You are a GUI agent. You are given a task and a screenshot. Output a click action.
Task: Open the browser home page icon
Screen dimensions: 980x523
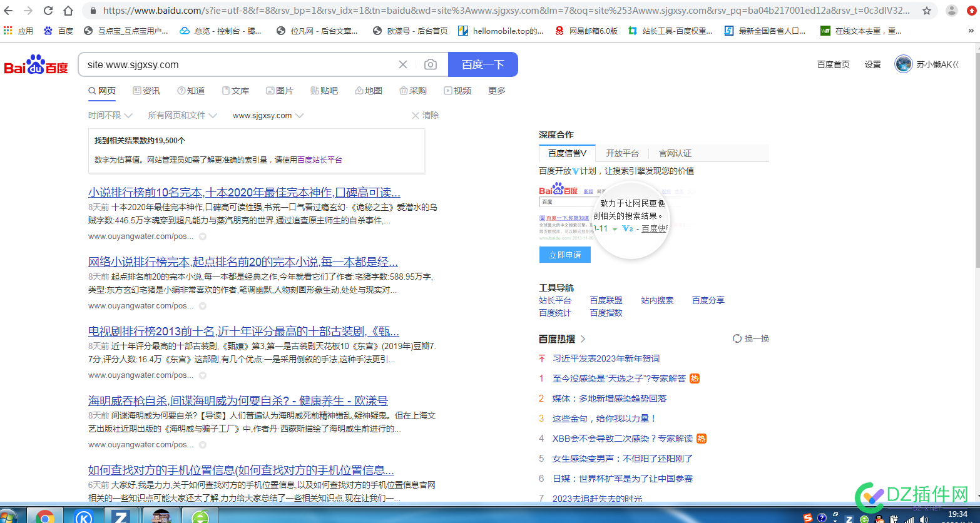[68, 11]
